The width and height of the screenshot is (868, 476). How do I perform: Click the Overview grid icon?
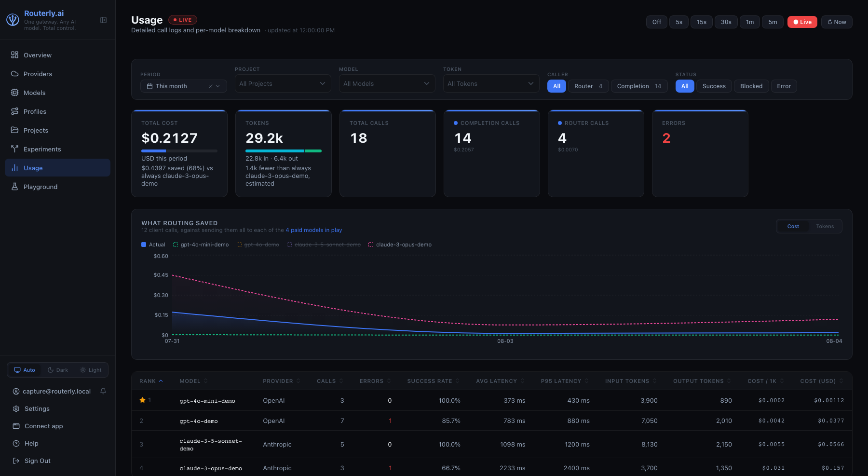click(x=15, y=55)
